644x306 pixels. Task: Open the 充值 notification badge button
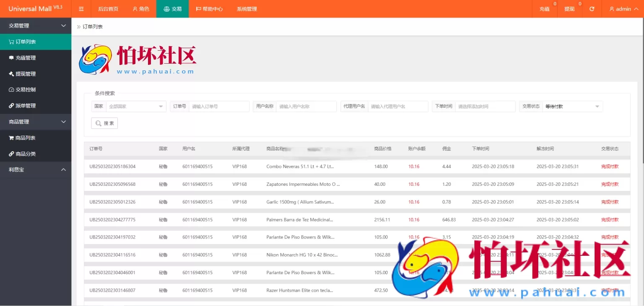(545, 8)
